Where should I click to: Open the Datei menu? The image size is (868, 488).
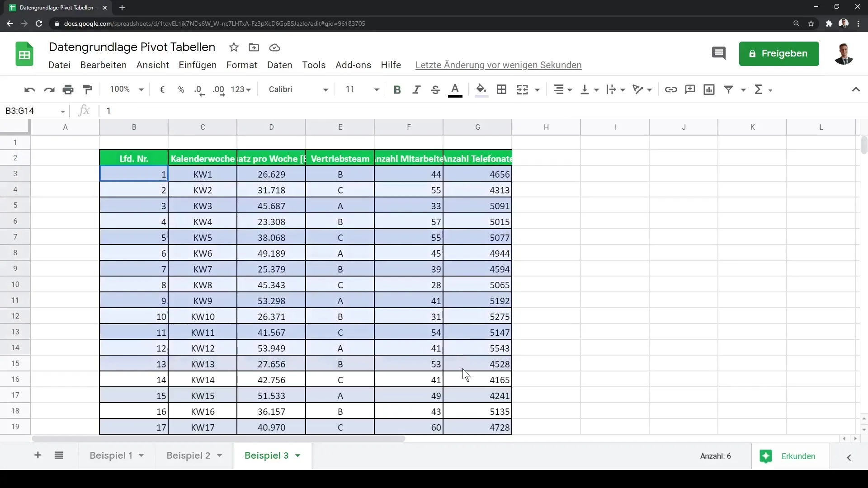59,65
